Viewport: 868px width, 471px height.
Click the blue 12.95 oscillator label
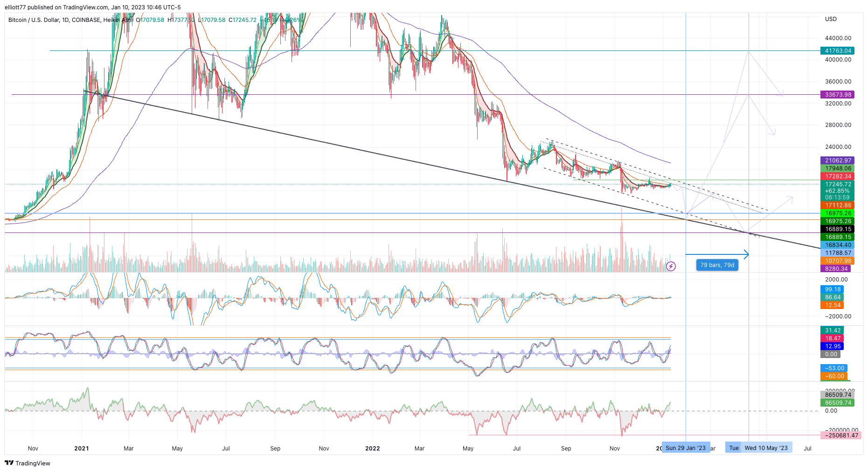[832, 346]
